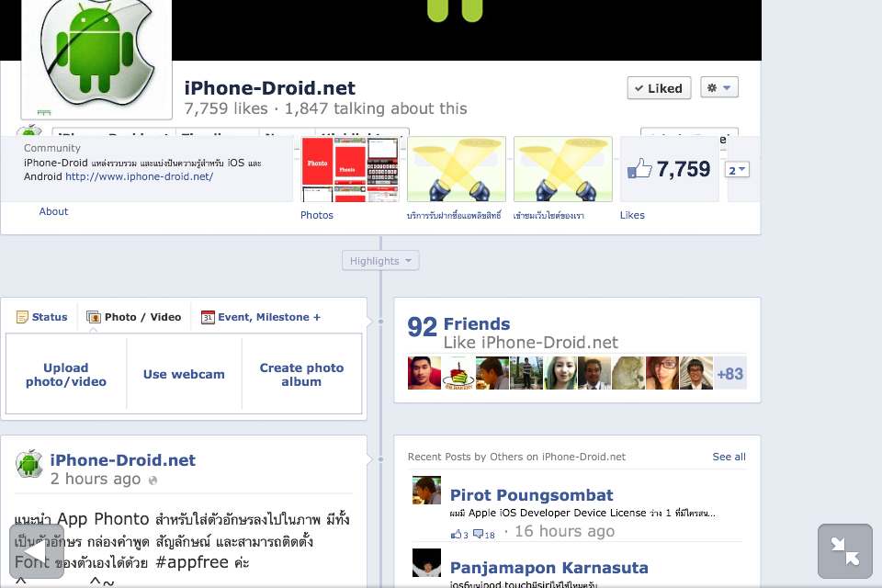Click the Photos label link
882x588 pixels.
point(317,216)
